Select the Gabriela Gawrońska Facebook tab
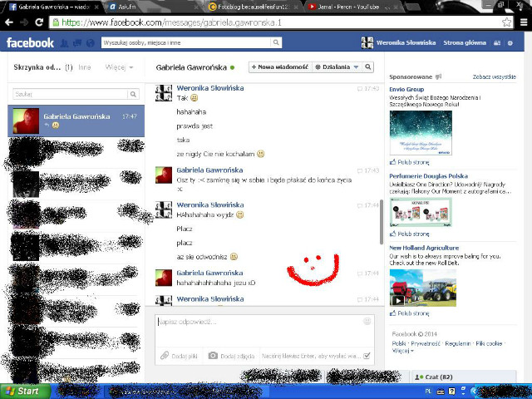This screenshot has height=399, width=532. coord(53,7)
